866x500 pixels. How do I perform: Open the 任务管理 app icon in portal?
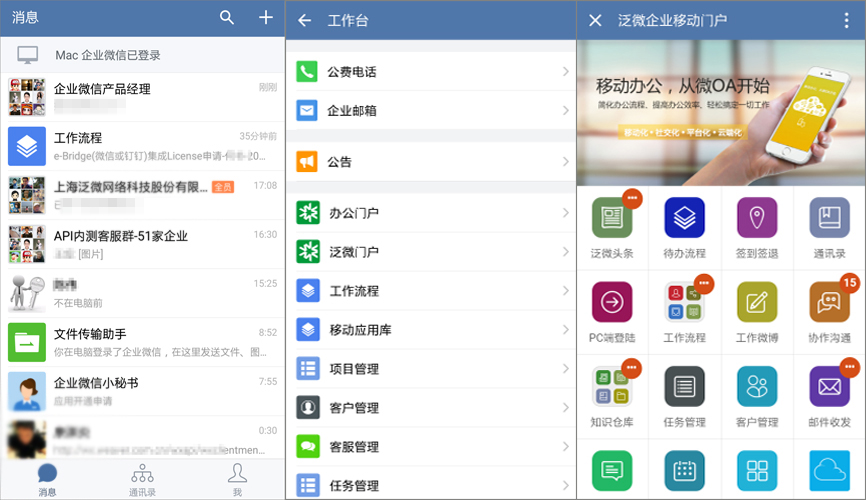684,386
